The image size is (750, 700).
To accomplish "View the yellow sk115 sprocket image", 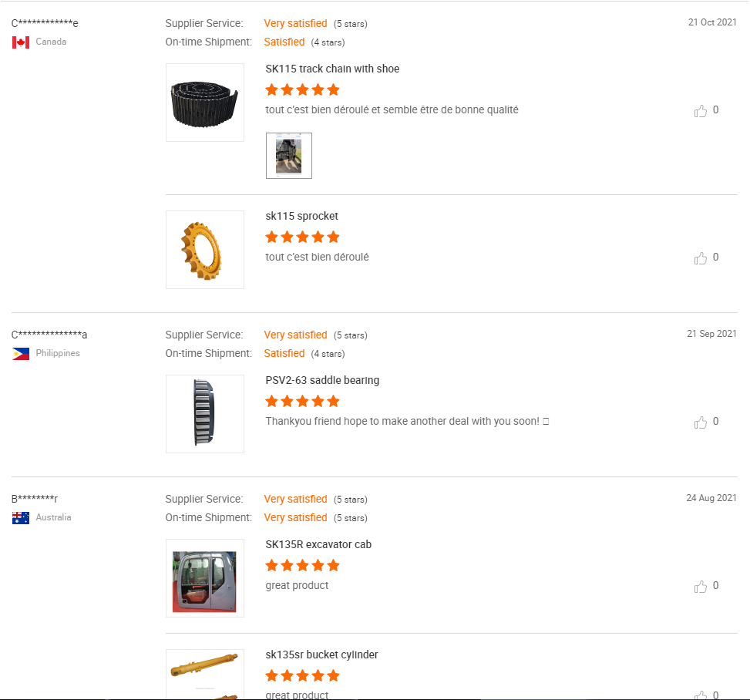I will pyautogui.click(x=205, y=250).
